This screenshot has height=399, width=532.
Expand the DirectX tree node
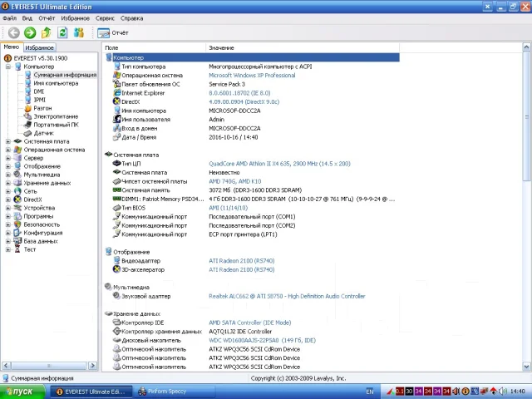coord(8,199)
